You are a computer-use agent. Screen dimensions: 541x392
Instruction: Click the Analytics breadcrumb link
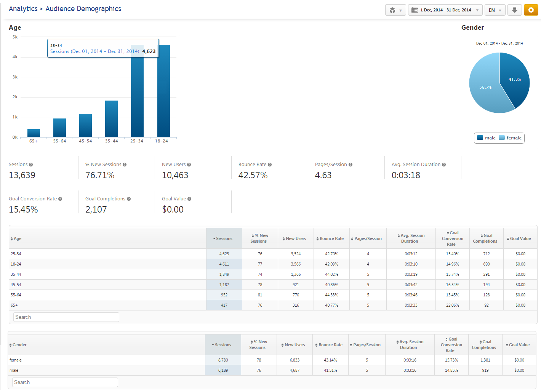[x=23, y=9]
